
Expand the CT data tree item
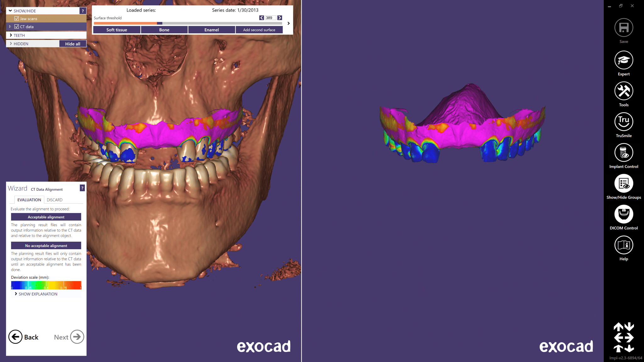coord(10,27)
